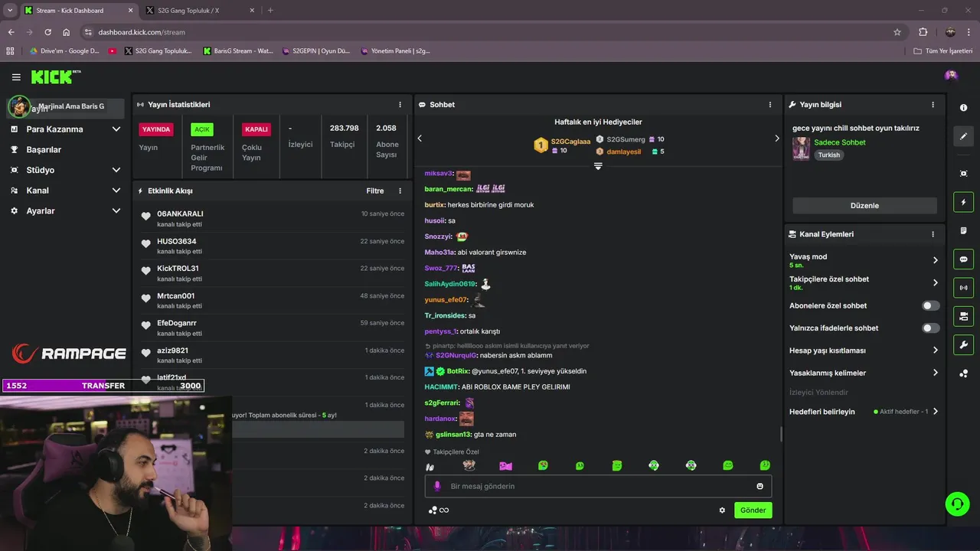Click the Turkish language tag
The width and height of the screenshot is (980, 551).
tap(828, 155)
